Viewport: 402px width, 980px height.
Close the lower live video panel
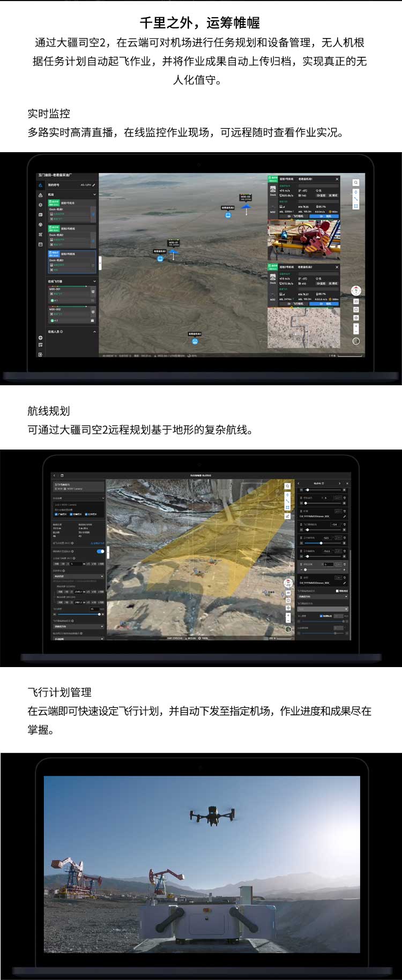coord(337,267)
